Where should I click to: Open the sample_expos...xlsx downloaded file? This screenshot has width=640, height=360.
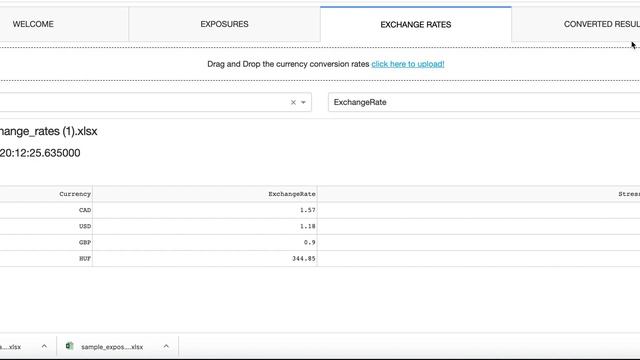(112, 347)
